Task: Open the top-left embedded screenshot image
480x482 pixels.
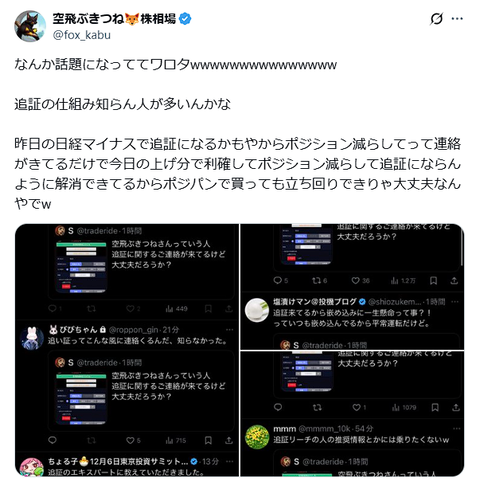Action: tap(127, 350)
